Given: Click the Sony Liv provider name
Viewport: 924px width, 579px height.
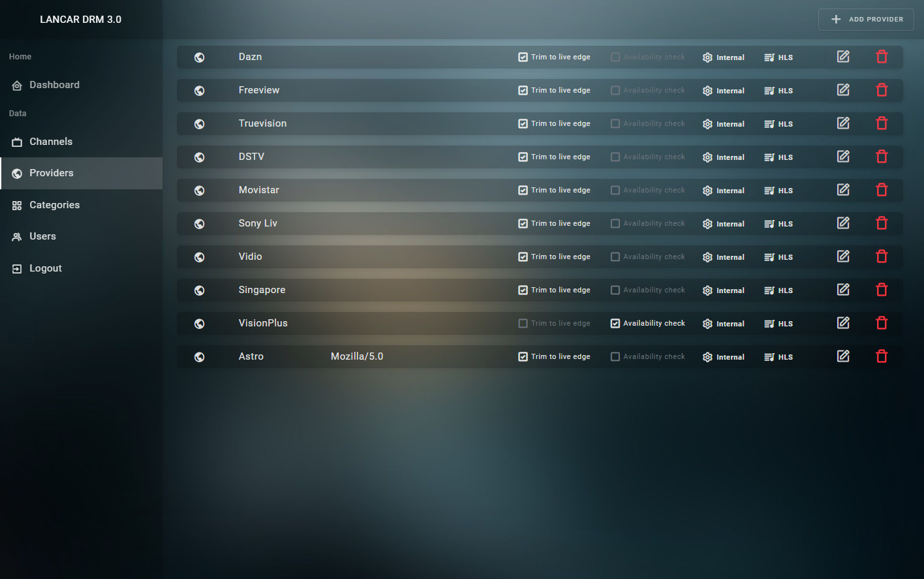Looking at the screenshot, I should 258,223.
